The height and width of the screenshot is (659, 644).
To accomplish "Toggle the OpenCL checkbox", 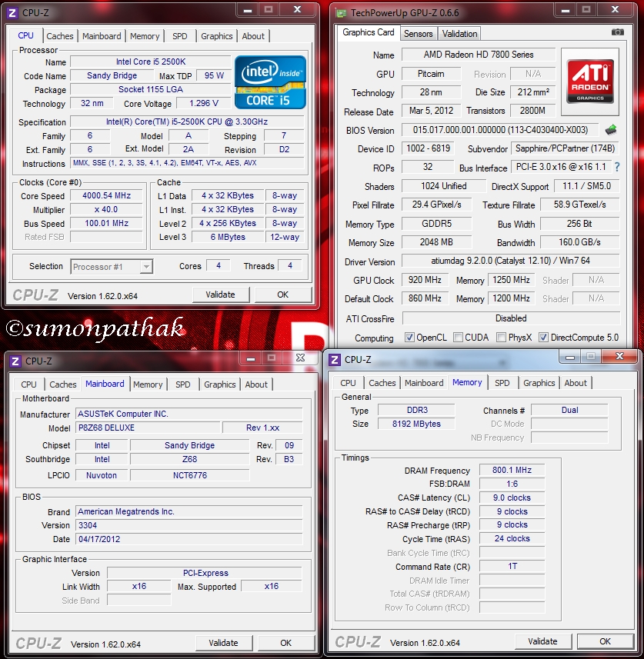I will click(x=409, y=337).
